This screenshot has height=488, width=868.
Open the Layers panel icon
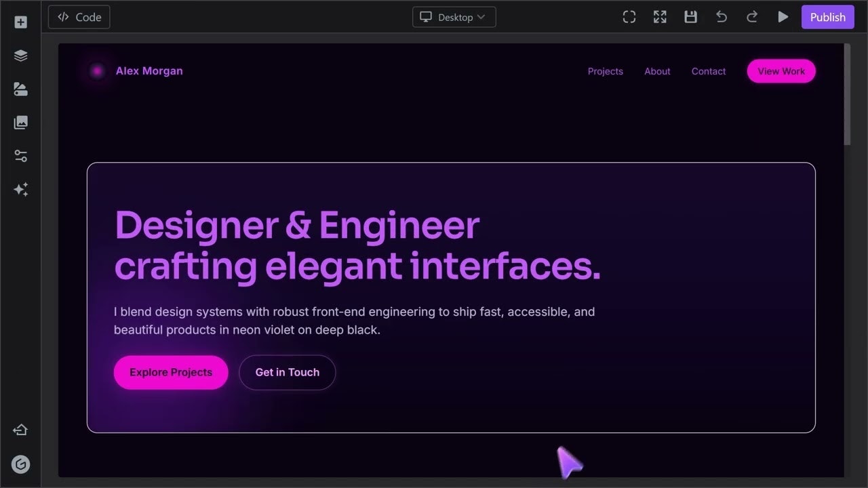20,56
